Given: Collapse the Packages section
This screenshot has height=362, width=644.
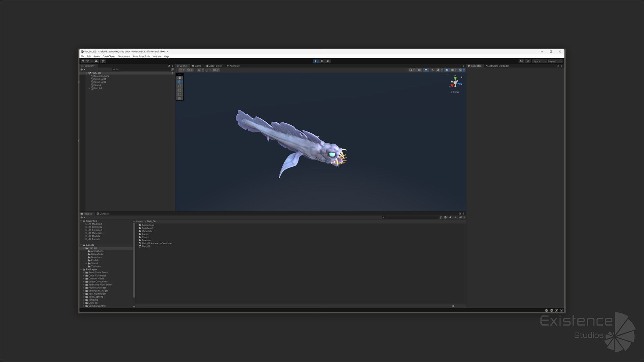Looking at the screenshot, I should [81, 269].
